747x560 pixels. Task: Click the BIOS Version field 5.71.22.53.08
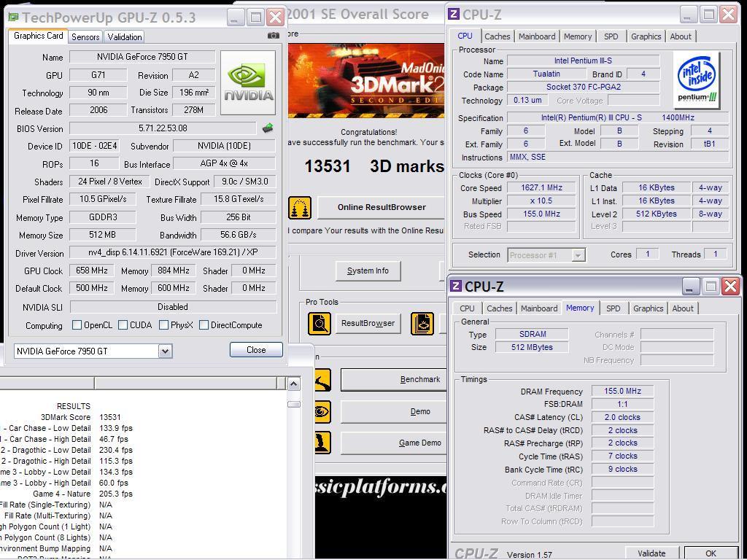163,128
